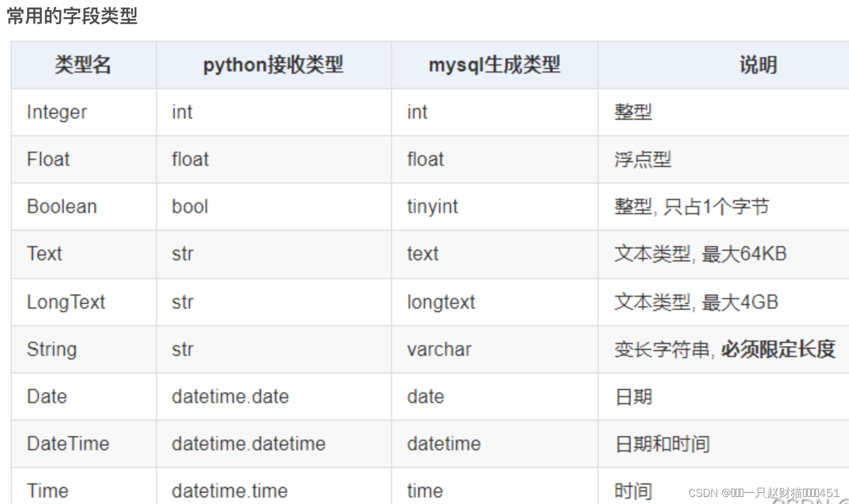Click the heading 常用的字段类型
This screenshot has height=504, width=849.
(x=72, y=16)
